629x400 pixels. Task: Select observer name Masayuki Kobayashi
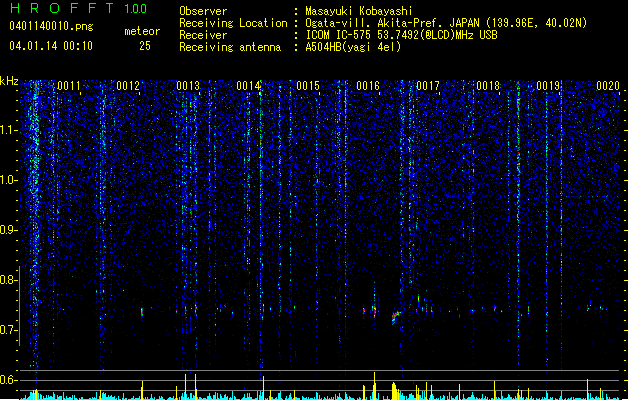pyautogui.click(x=359, y=11)
